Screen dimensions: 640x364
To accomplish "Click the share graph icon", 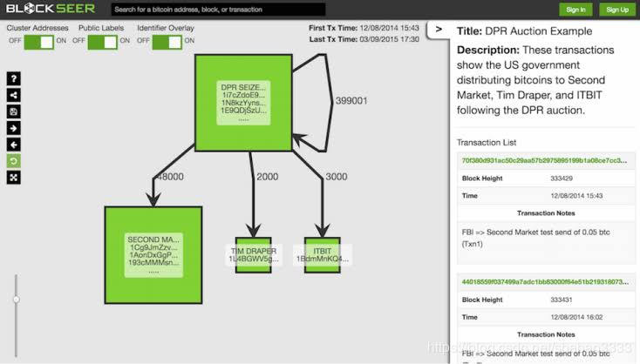I will tap(13, 95).
